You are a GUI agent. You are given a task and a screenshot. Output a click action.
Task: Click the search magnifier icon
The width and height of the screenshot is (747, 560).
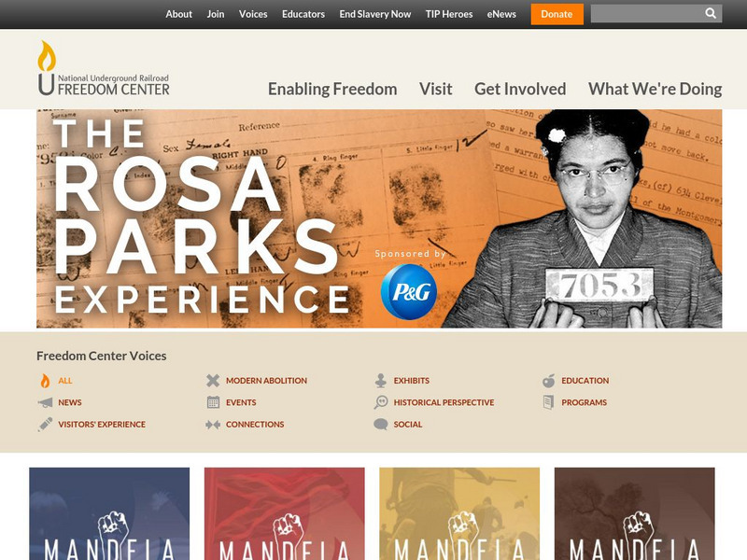[x=711, y=13]
